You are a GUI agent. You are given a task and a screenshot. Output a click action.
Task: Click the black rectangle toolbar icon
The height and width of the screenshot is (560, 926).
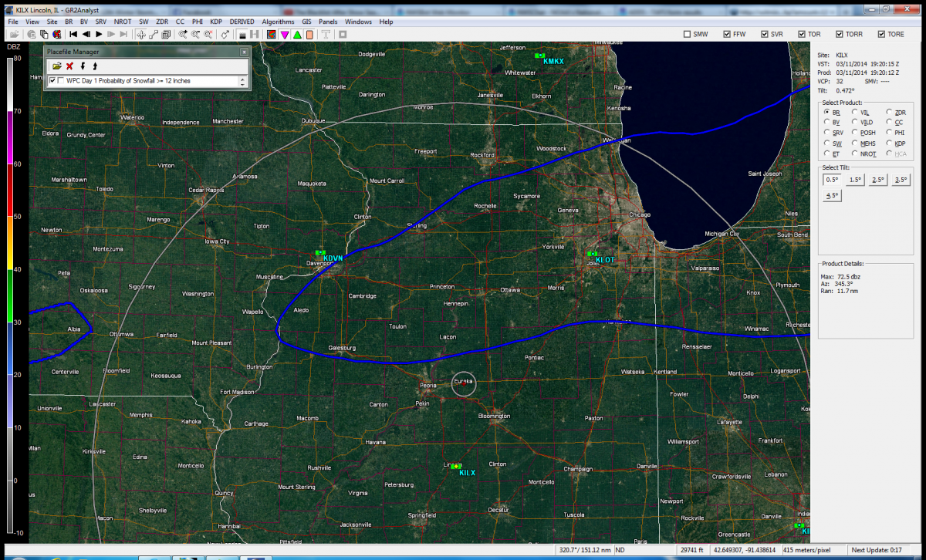(x=242, y=34)
